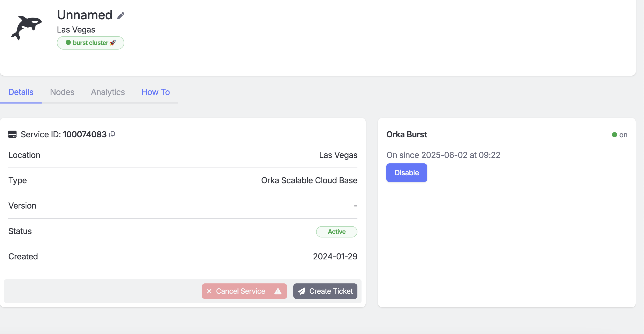Click the pencil icon to rename the cluster
Image resolution: width=644 pixels, height=334 pixels.
click(x=121, y=15)
